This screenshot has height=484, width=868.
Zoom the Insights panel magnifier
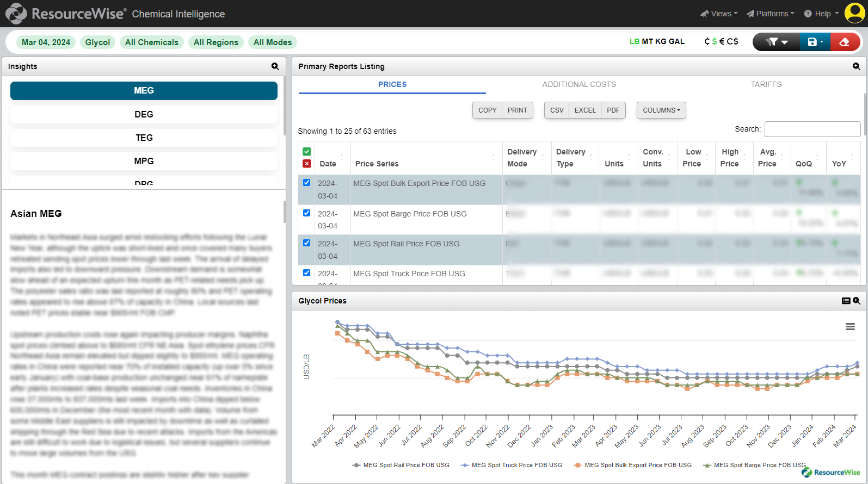[x=275, y=66]
